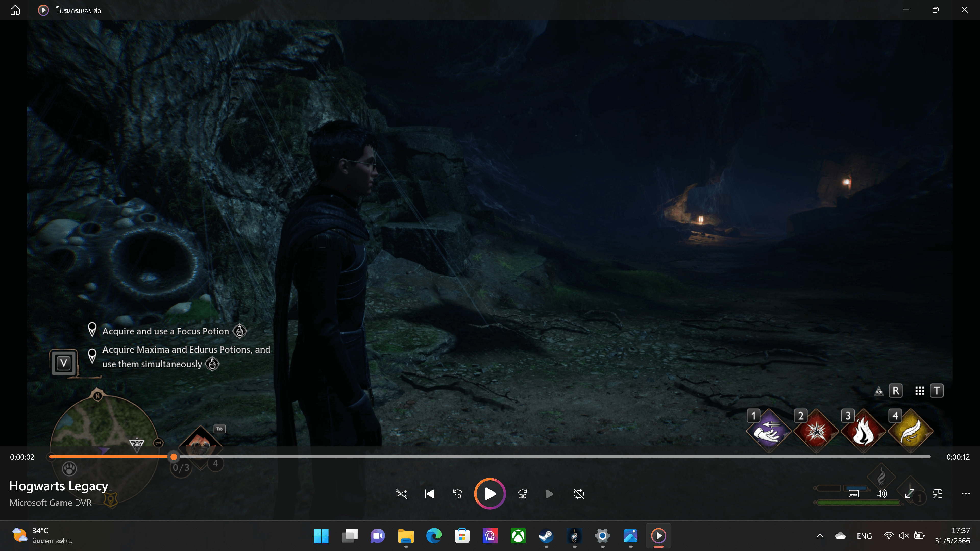The width and height of the screenshot is (980, 551).
Task: Open Settings gear from the taskbar
Action: click(603, 536)
